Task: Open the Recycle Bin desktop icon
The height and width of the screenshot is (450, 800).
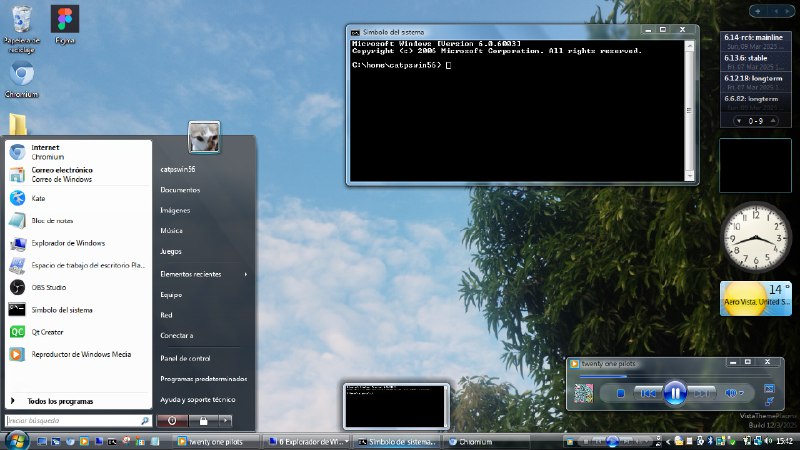Action: (x=20, y=23)
